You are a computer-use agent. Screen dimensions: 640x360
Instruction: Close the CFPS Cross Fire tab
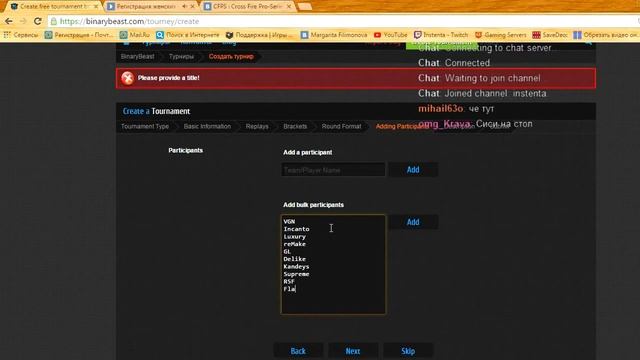coord(289,7)
